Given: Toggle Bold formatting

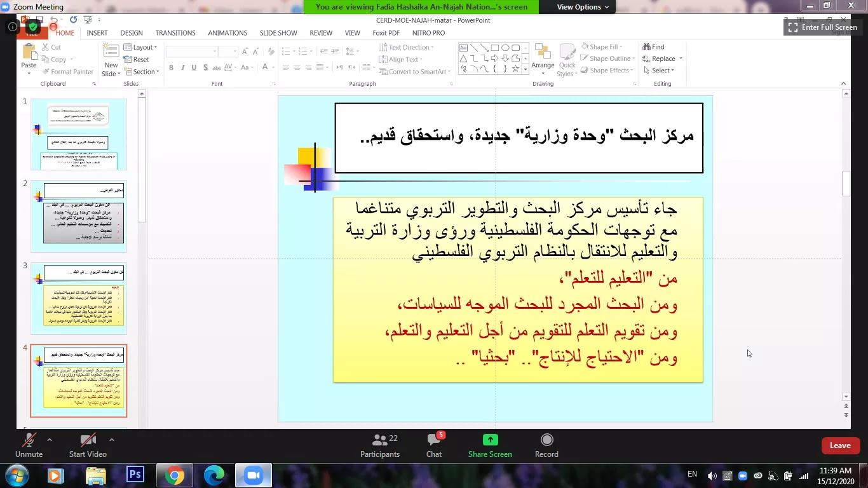Looking at the screenshot, I should pyautogui.click(x=171, y=68).
